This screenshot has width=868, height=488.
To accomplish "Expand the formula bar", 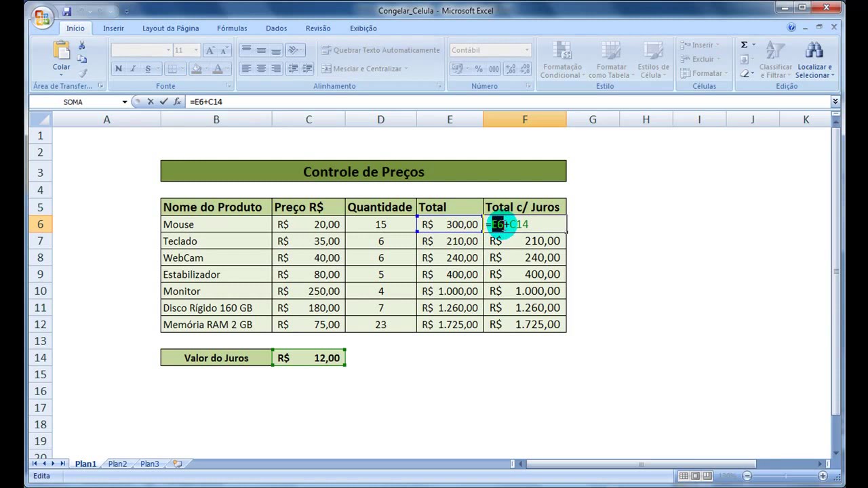I will tap(835, 102).
